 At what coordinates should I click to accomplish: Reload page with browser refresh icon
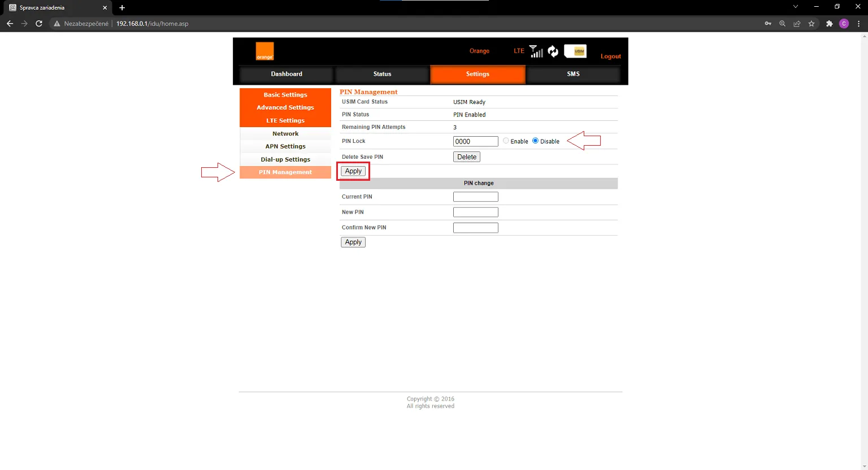click(39, 24)
